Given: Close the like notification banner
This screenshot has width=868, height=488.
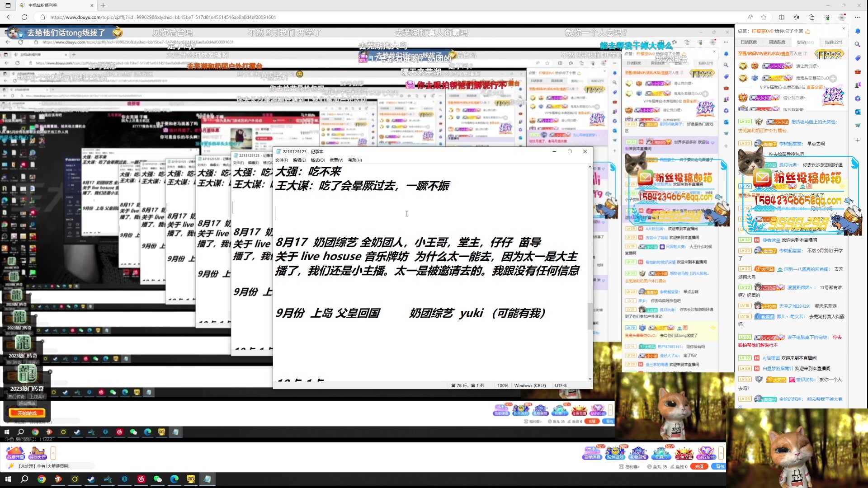Looking at the screenshot, I should click(x=843, y=28).
